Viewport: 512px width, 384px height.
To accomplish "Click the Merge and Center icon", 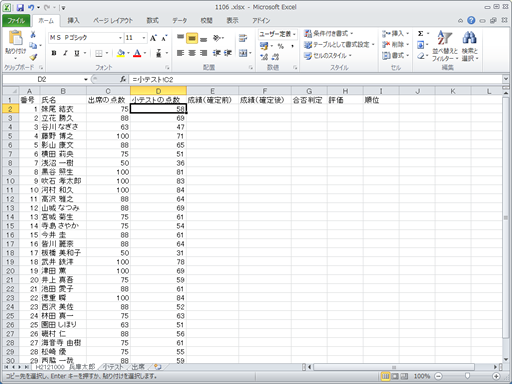I will [243, 53].
